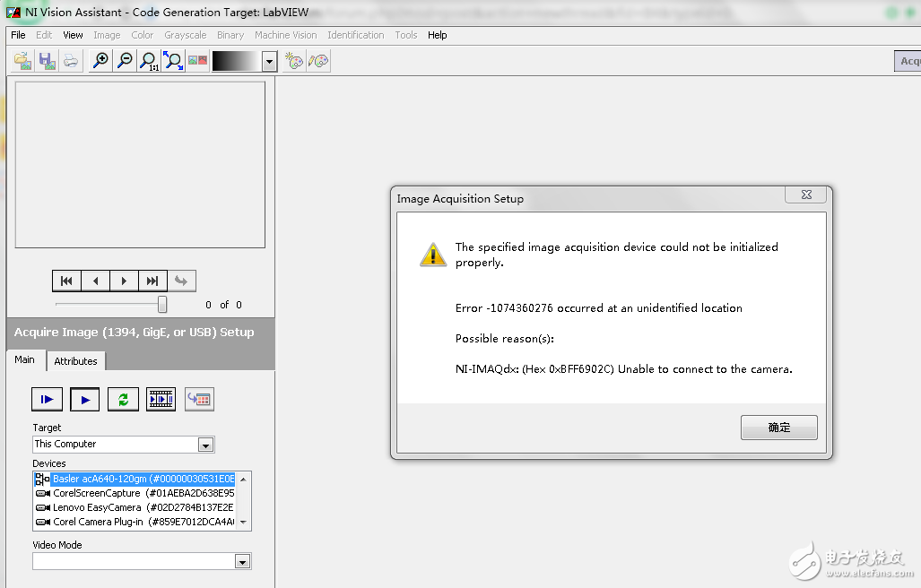Open the View menu

[x=73, y=35]
